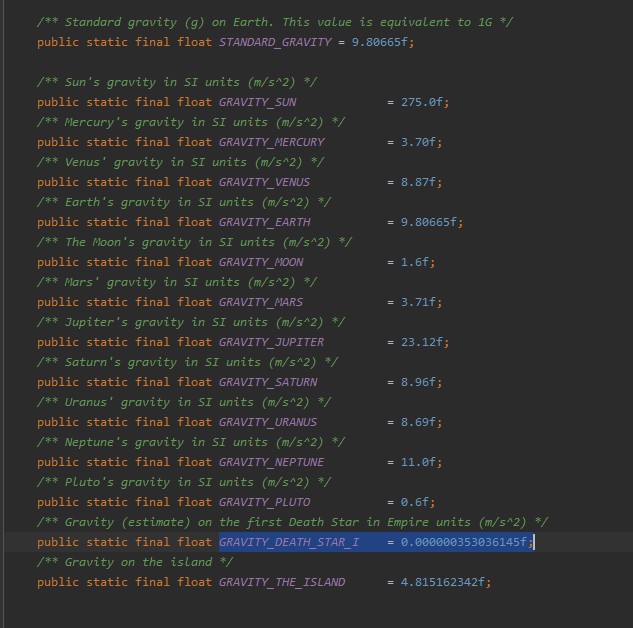Click the GRAVITY_VENUS identifier
The height and width of the screenshot is (628, 633).
point(264,182)
